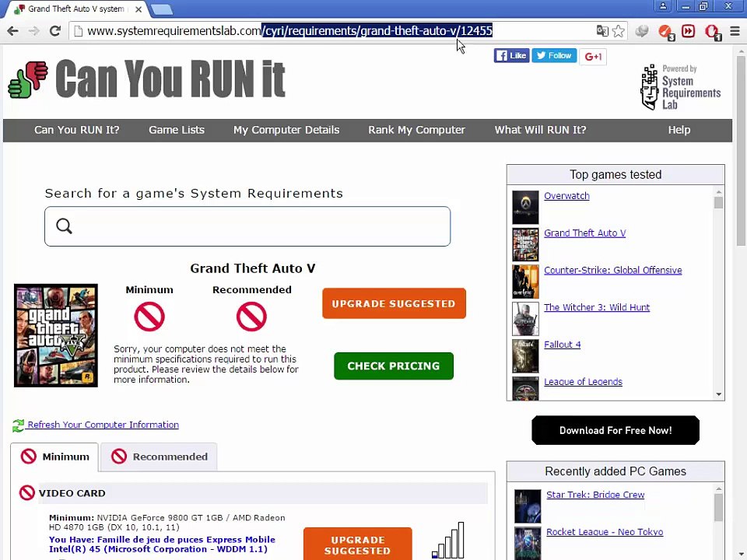747x560 pixels.
Task: Open the League of Legends link
Action: point(583,382)
